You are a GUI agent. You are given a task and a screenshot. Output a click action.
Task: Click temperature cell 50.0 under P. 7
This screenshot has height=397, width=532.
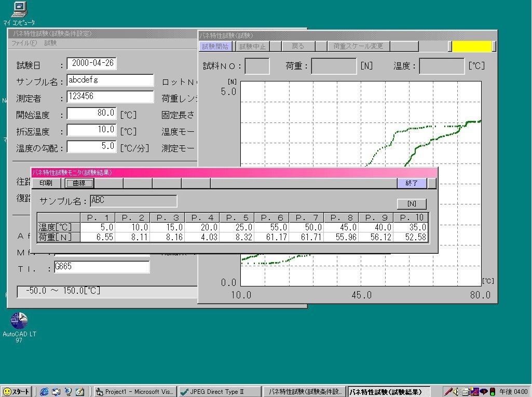307,227
